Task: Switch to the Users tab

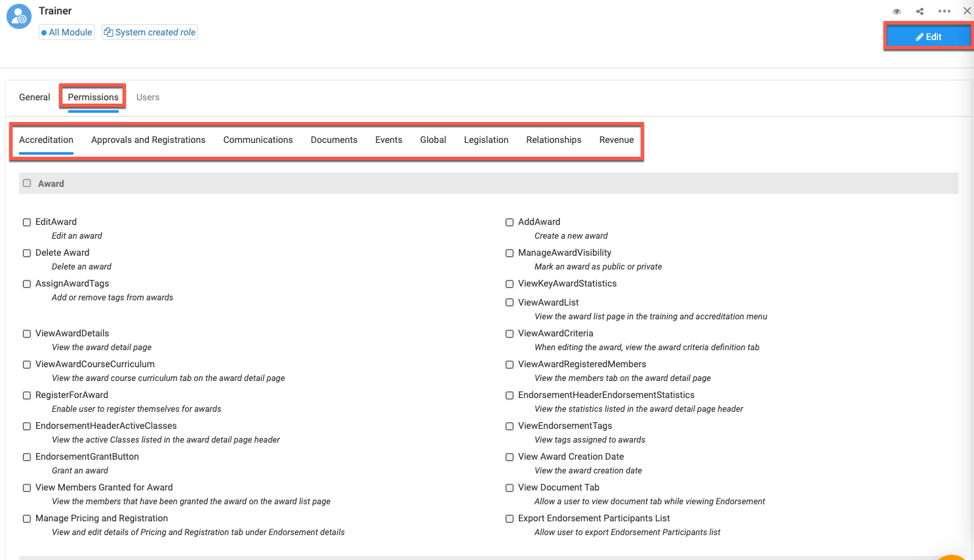Action: click(148, 96)
